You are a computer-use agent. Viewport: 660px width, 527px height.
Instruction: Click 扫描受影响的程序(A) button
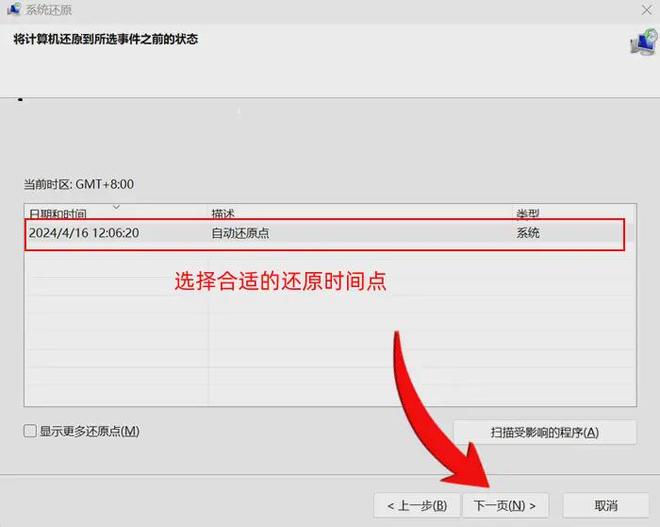[545, 432]
